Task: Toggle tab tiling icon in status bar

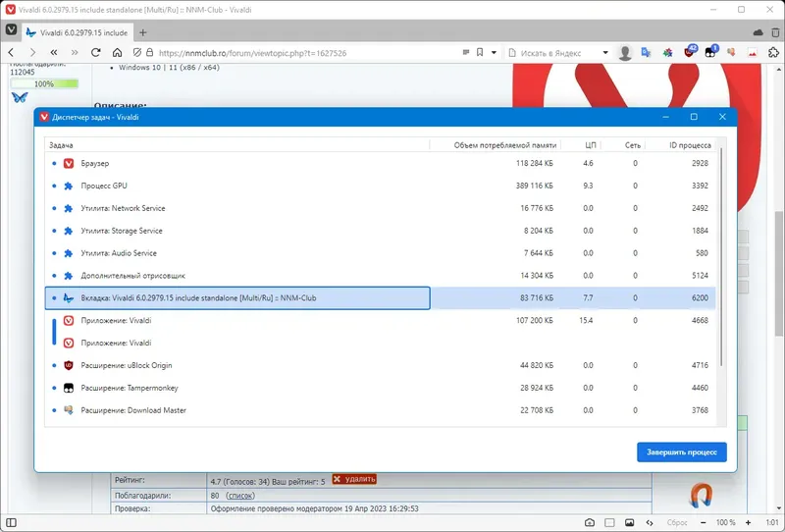Action: (x=609, y=522)
